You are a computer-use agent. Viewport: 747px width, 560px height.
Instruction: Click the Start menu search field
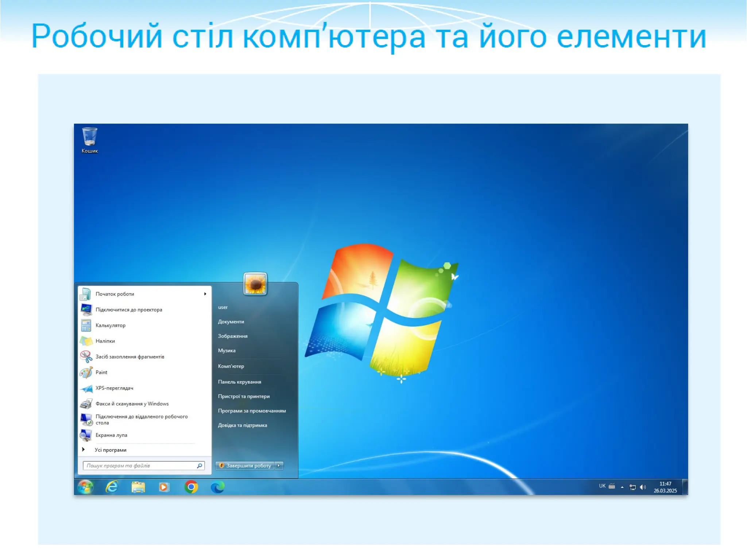point(140,466)
